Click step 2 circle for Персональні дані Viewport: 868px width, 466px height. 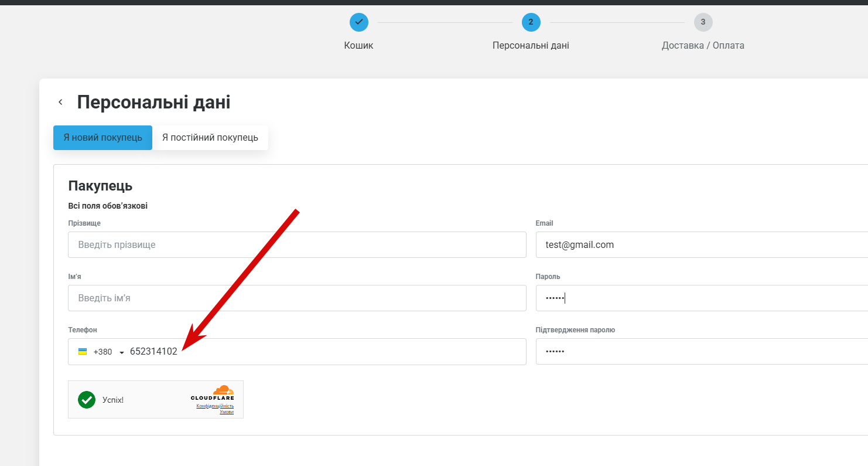click(531, 22)
